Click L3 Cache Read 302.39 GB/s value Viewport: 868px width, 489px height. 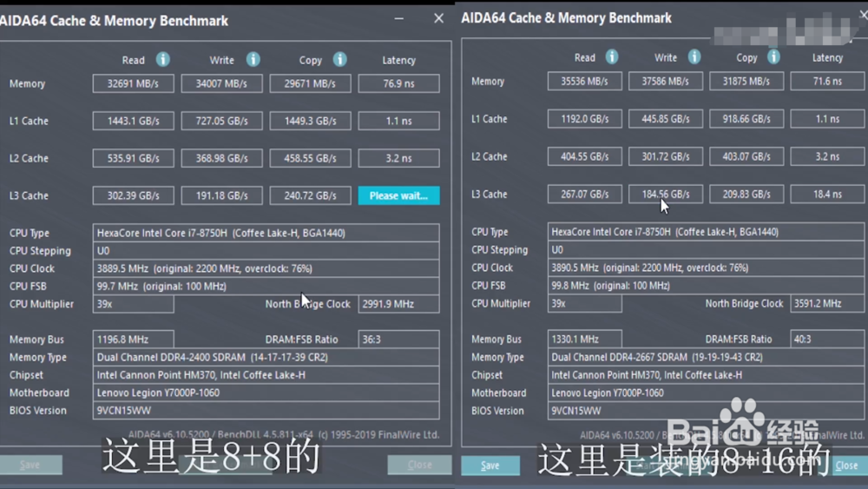(133, 195)
